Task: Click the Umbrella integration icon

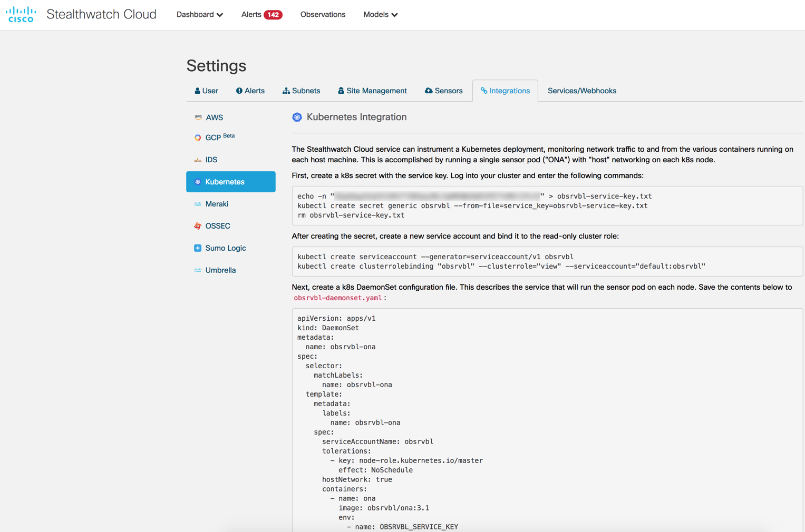Action: coord(198,270)
